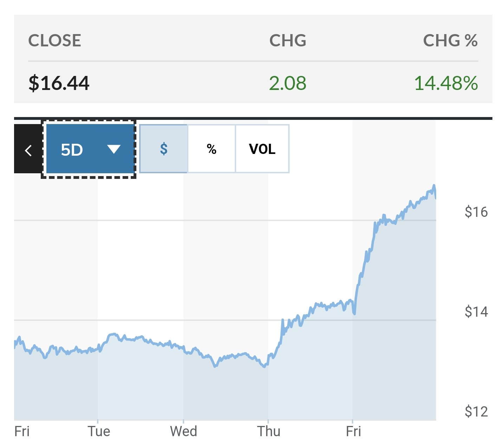Click the $12 price axis label
504x446 pixels.
pyautogui.click(x=476, y=412)
